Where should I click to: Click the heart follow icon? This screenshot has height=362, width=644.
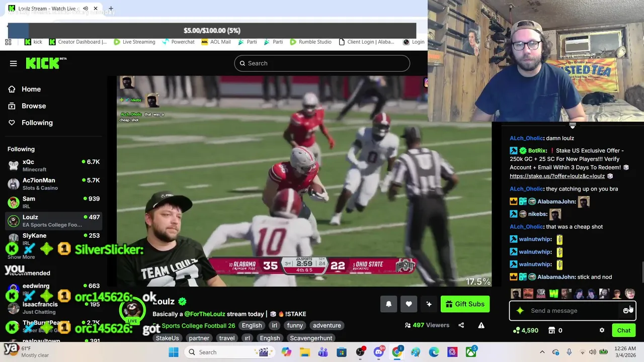click(409, 304)
